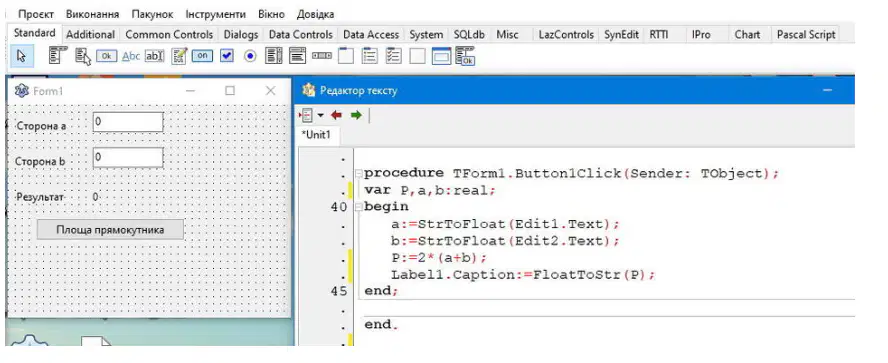Image resolution: width=888 pixels, height=363 pixels.
Task: Switch to the RTTI palette tab
Action: (x=659, y=35)
